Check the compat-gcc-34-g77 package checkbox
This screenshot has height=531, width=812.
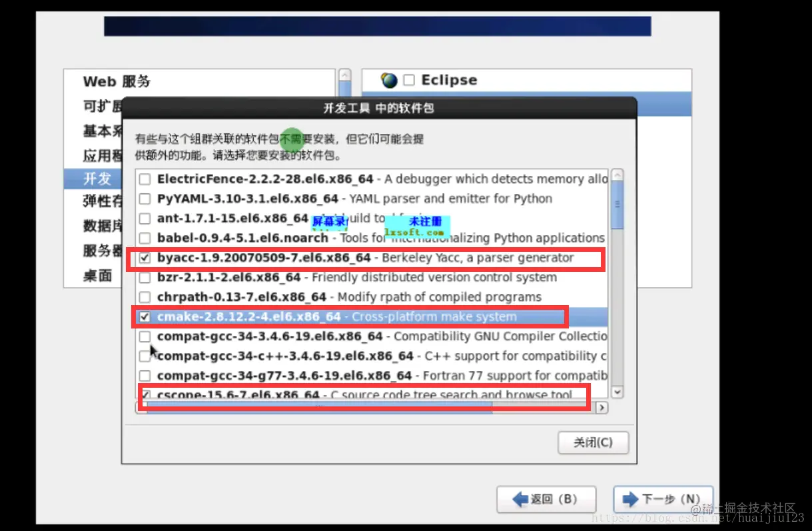pyautogui.click(x=145, y=376)
